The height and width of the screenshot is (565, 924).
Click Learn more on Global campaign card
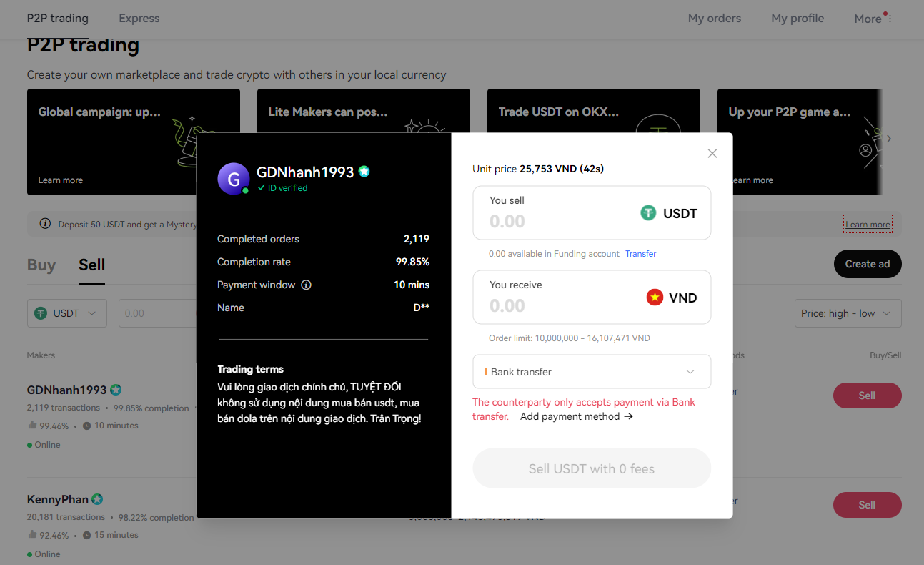[x=60, y=180]
